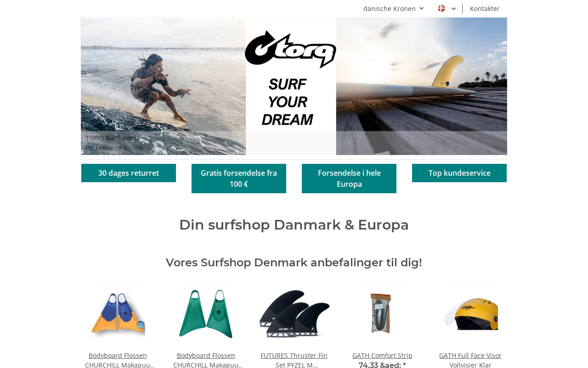Click the Top kundeservice box
Viewport: 588px width, 368px height.
point(459,173)
